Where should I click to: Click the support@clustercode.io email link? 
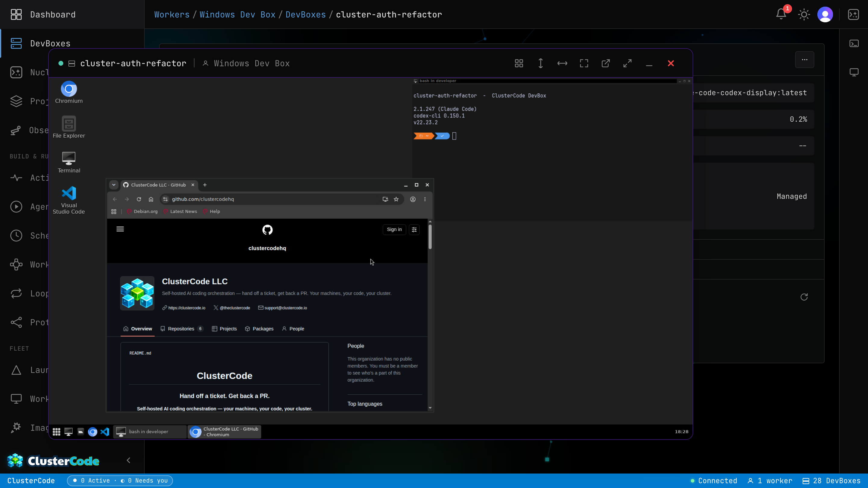tap(282, 308)
